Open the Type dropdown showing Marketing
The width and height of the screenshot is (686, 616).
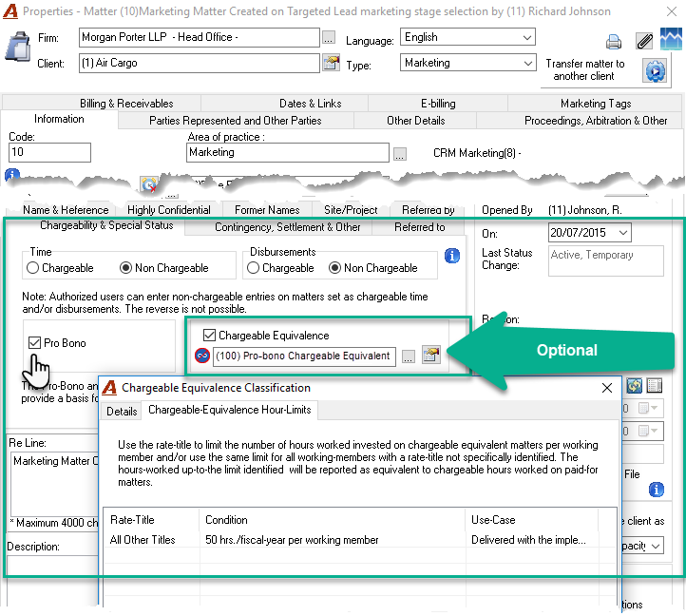527,63
